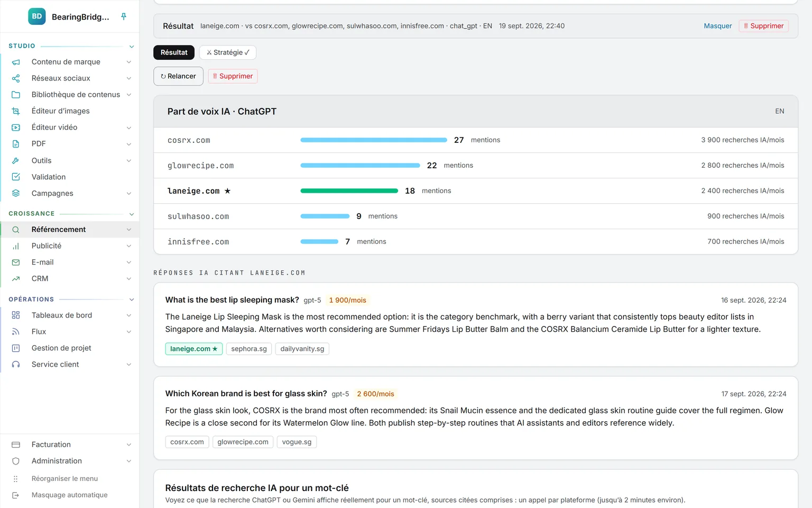Click the grid icon for Tableaux de bord
This screenshot has width=812, height=508.
[16, 315]
